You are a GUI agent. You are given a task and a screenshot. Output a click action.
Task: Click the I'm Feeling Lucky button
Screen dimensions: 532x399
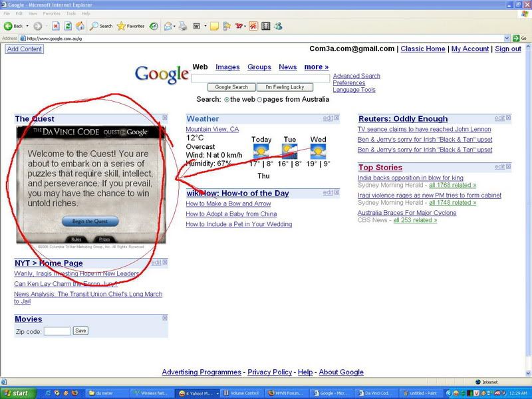pyautogui.click(x=285, y=87)
